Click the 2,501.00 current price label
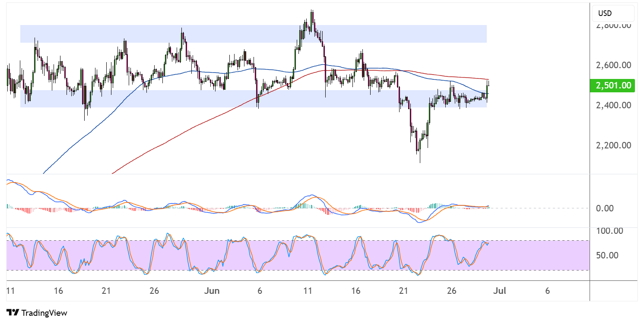Screen dimensions: 644x324 613,85
